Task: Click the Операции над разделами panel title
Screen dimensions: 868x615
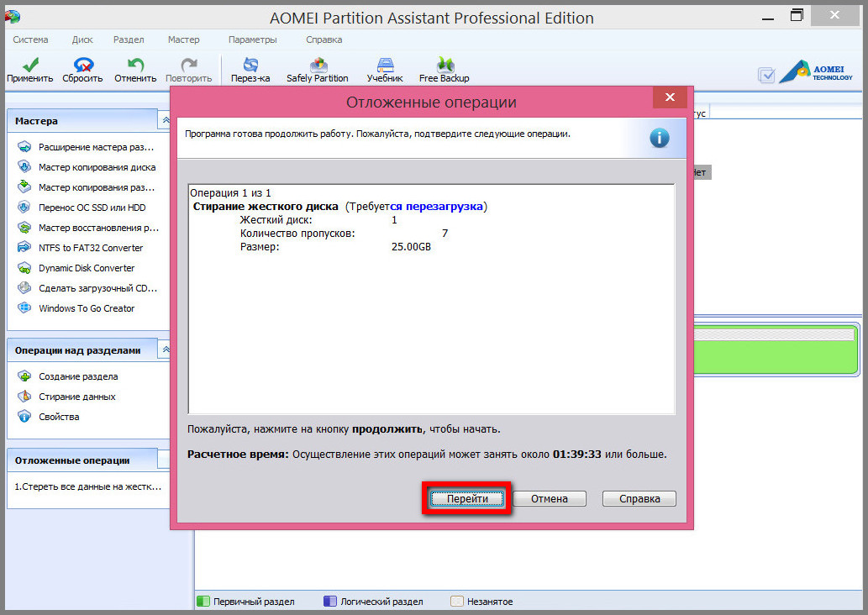Action: [77, 350]
